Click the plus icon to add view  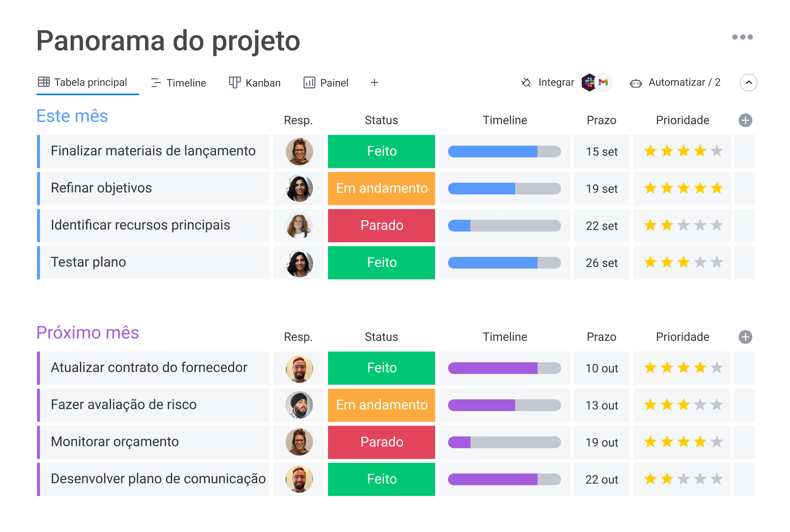(x=374, y=83)
